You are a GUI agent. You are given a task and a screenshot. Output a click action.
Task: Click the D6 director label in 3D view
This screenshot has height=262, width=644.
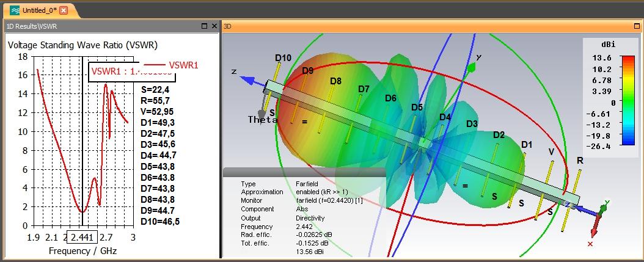pos(390,98)
